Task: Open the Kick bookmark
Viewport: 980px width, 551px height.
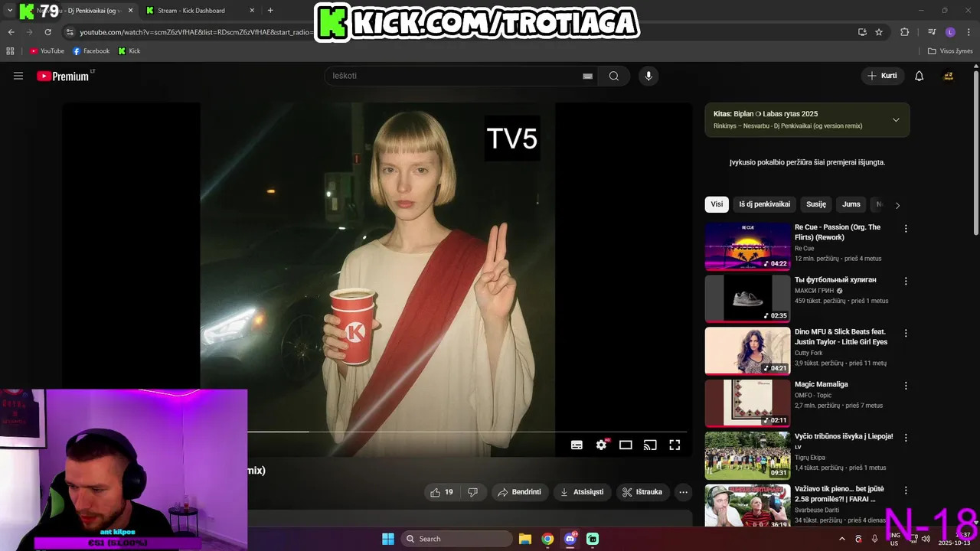Action: click(x=129, y=51)
